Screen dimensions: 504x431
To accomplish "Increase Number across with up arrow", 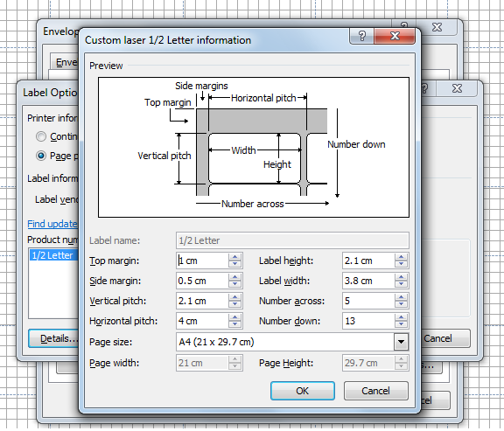I will click(401, 297).
